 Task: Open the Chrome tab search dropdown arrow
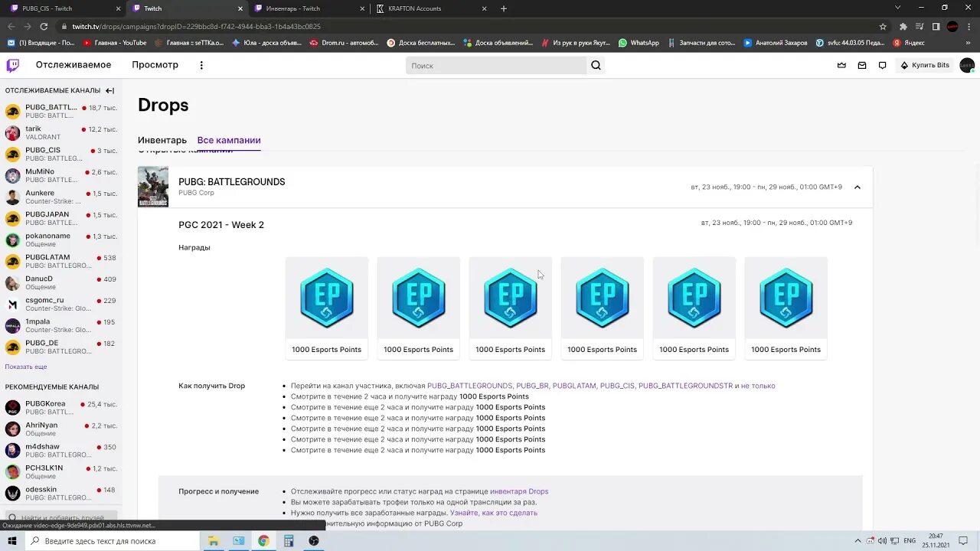pyautogui.click(x=897, y=8)
